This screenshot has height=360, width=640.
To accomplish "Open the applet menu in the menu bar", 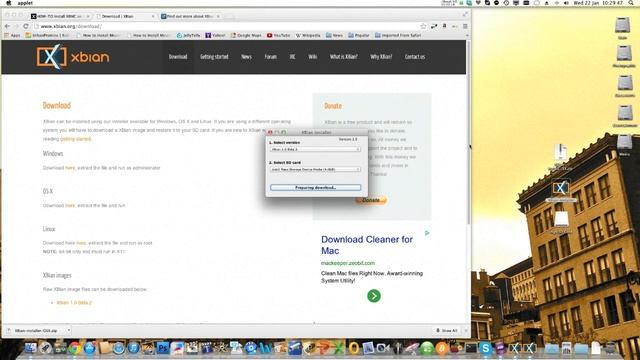I will click(x=25, y=3).
